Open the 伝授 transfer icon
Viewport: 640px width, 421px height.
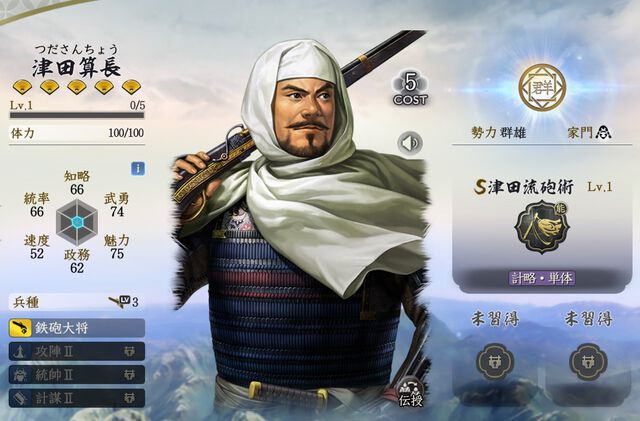pyautogui.click(x=410, y=392)
